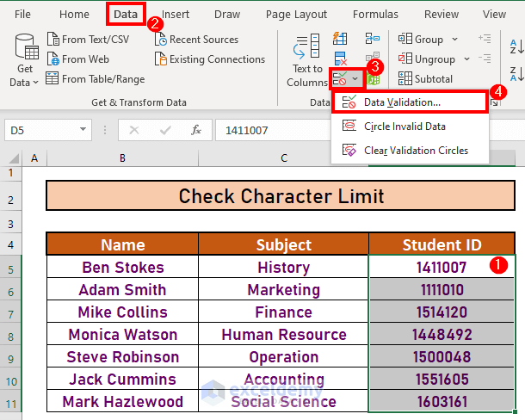Click the Subtotal button
The height and width of the screenshot is (420, 525).
pos(425,79)
